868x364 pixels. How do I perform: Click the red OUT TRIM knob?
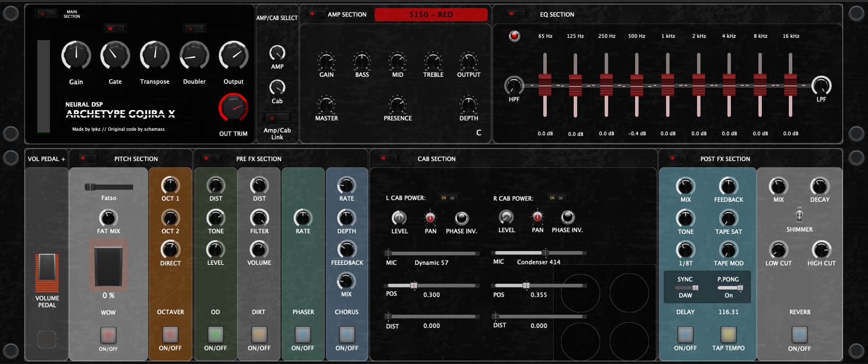(233, 107)
